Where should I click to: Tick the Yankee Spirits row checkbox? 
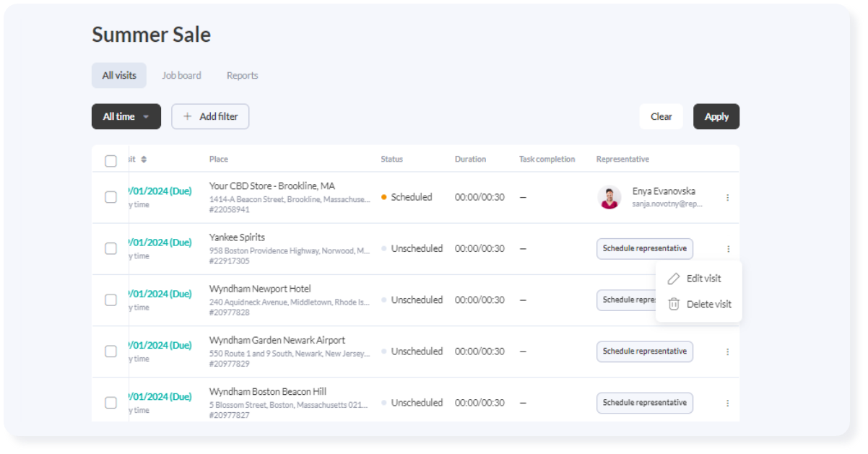click(110, 248)
